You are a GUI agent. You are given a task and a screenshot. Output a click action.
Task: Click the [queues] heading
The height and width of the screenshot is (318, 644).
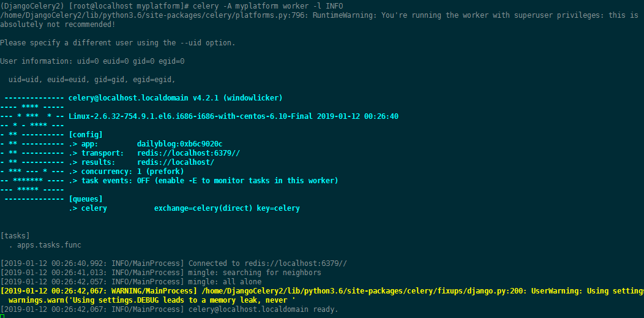(86, 199)
